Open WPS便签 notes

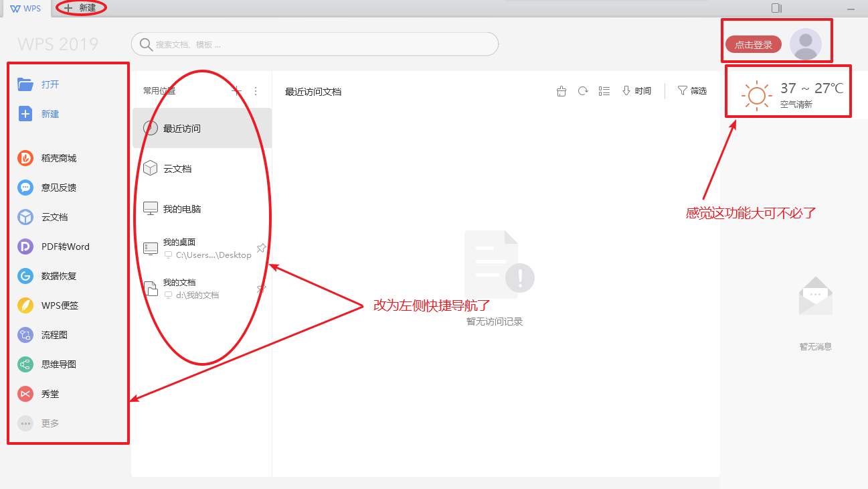pos(25,305)
